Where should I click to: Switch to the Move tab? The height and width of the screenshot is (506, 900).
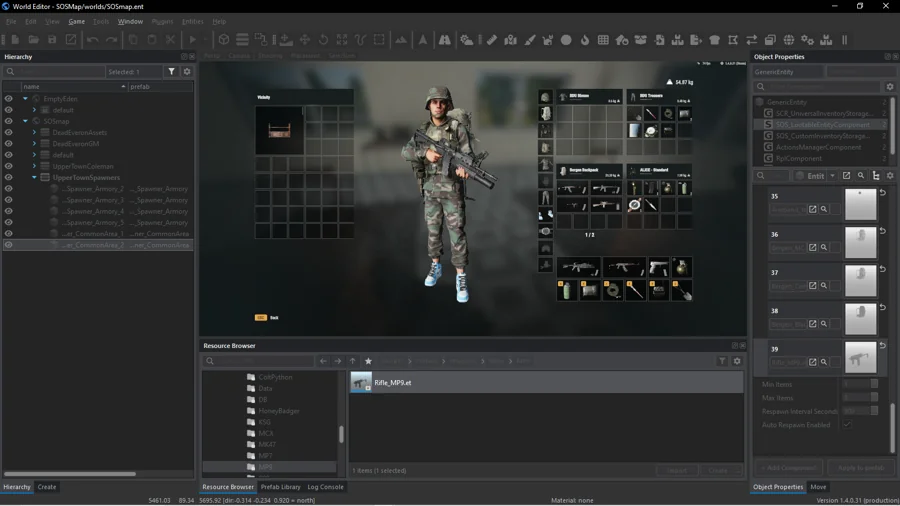[x=818, y=486]
